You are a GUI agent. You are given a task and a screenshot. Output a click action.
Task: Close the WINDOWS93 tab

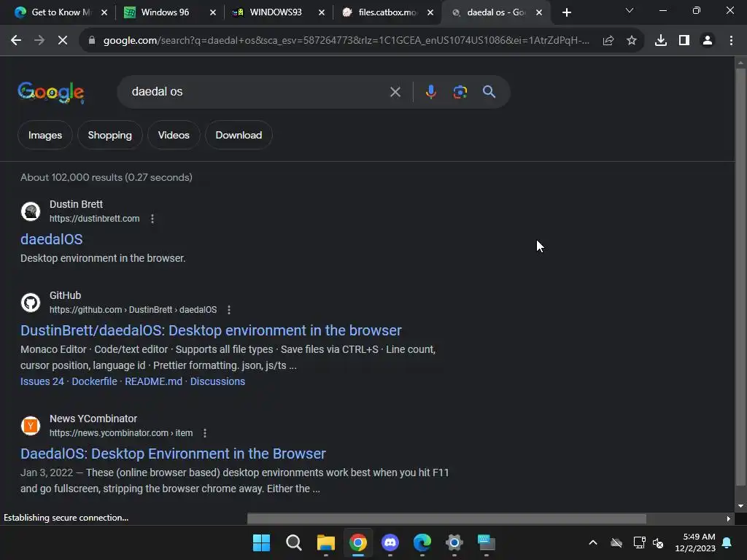(x=322, y=13)
